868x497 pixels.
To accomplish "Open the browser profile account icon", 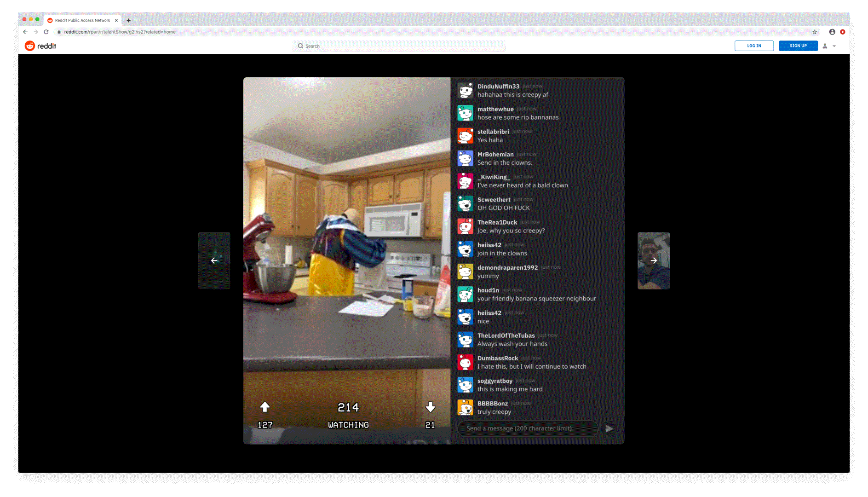I will [832, 32].
